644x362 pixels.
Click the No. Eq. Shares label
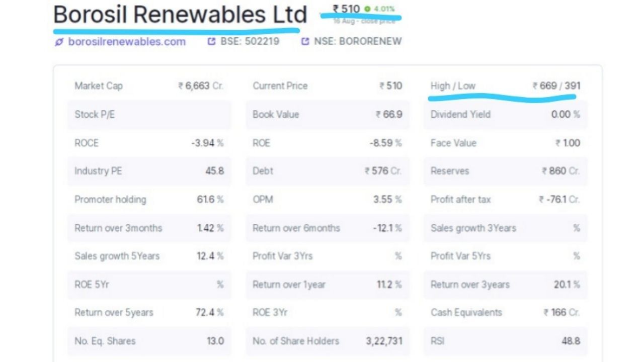click(x=105, y=341)
